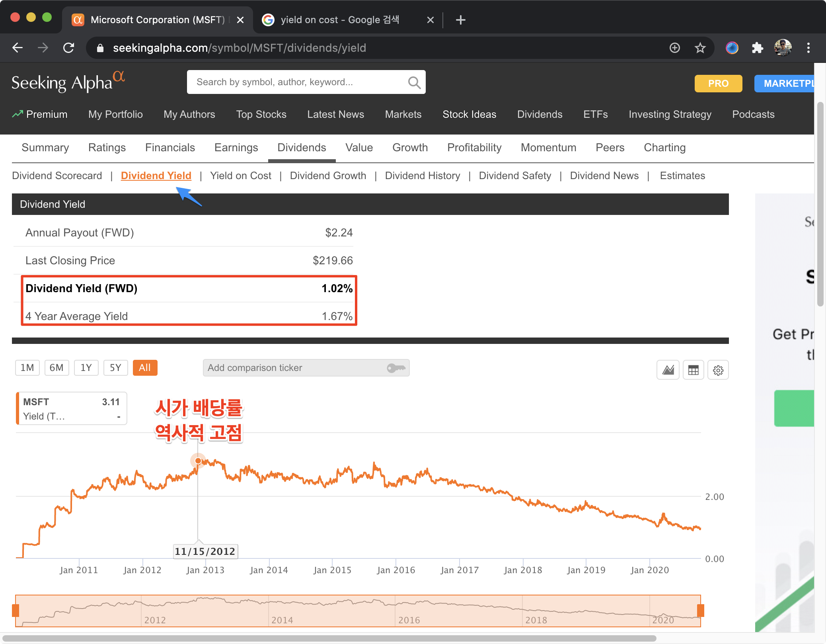Select the 1M time range

(27, 368)
